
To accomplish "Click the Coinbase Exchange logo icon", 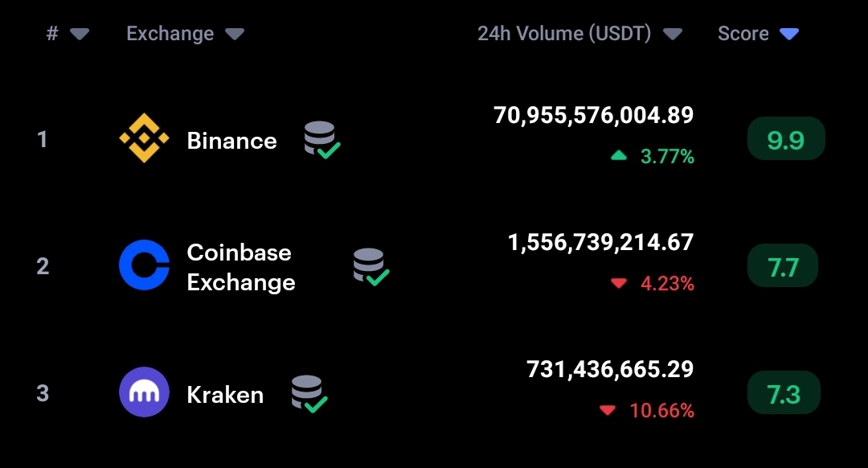I will tap(144, 265).
